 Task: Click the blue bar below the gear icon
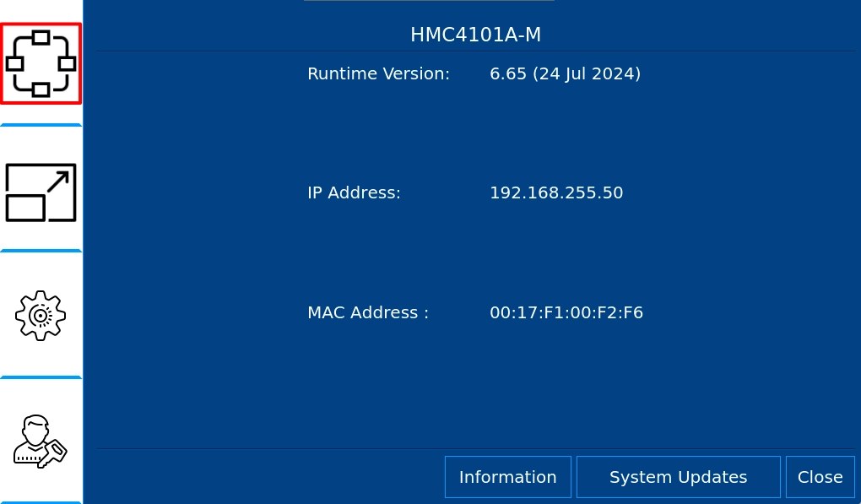[41, 377]
